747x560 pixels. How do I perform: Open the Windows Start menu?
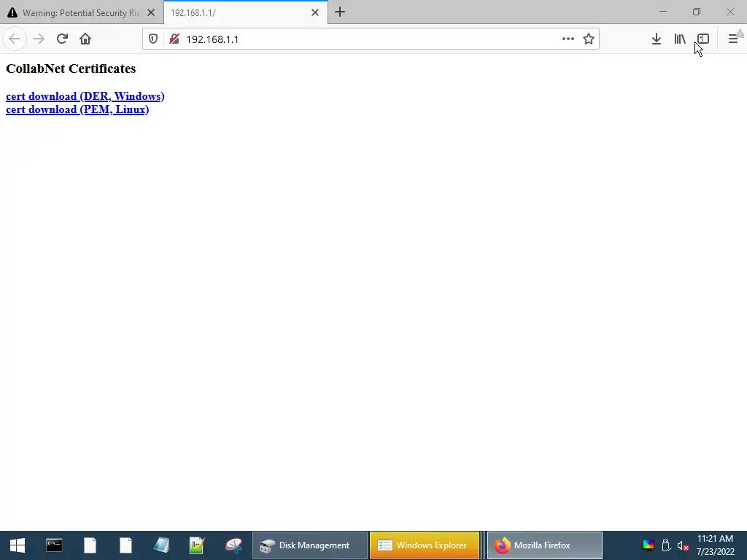(18, 545)
